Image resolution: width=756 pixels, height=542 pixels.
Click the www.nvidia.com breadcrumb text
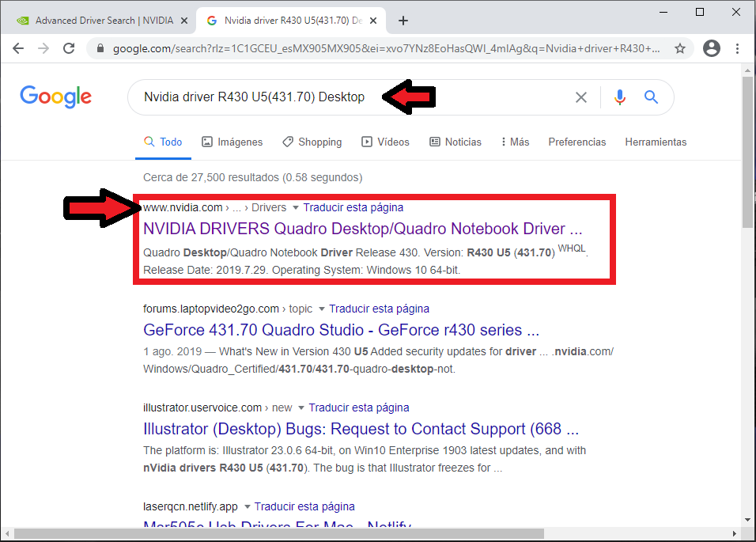[x=183, y=207]
